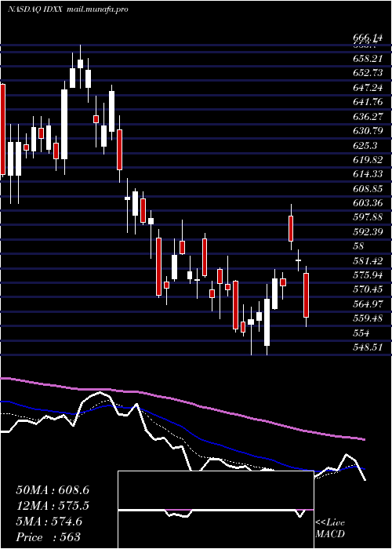
Task: Select the 581.42 price axis label
Action: pyautogui.click(x=368, y=260)
